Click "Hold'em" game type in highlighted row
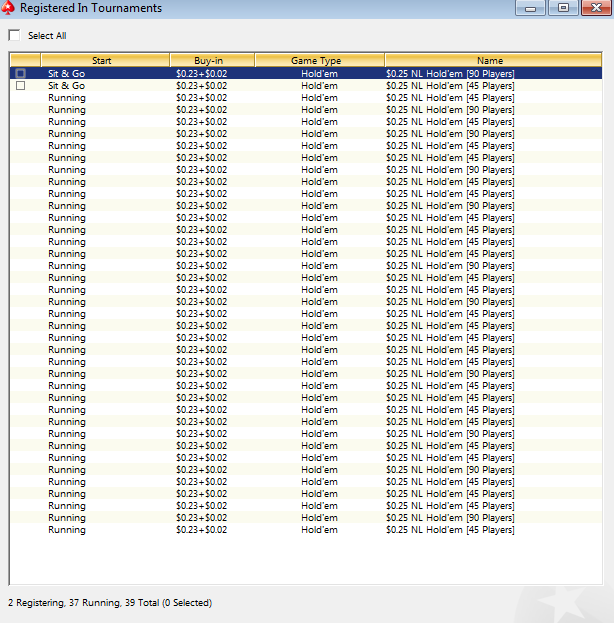 point(319,74)
